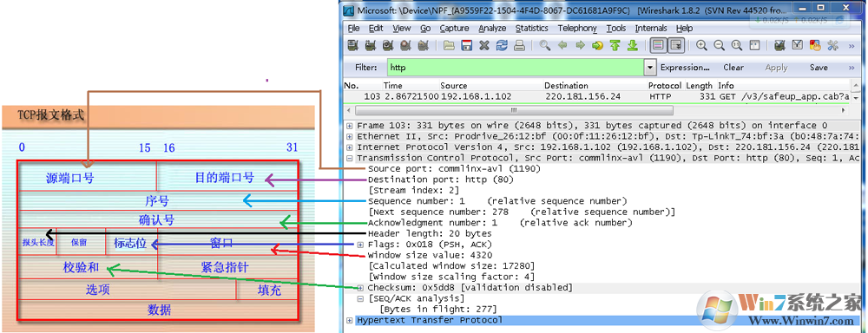Save the capture file

tap(467, 46)
